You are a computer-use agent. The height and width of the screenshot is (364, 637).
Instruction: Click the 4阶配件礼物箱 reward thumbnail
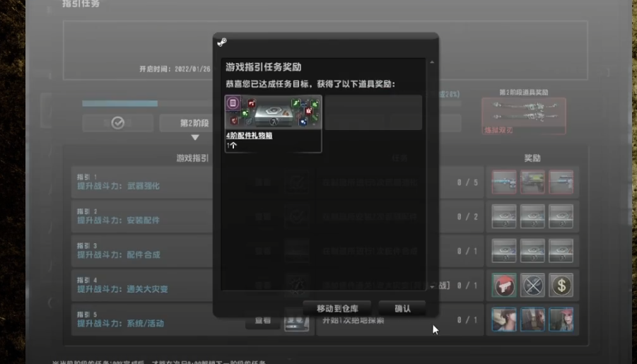274,112
